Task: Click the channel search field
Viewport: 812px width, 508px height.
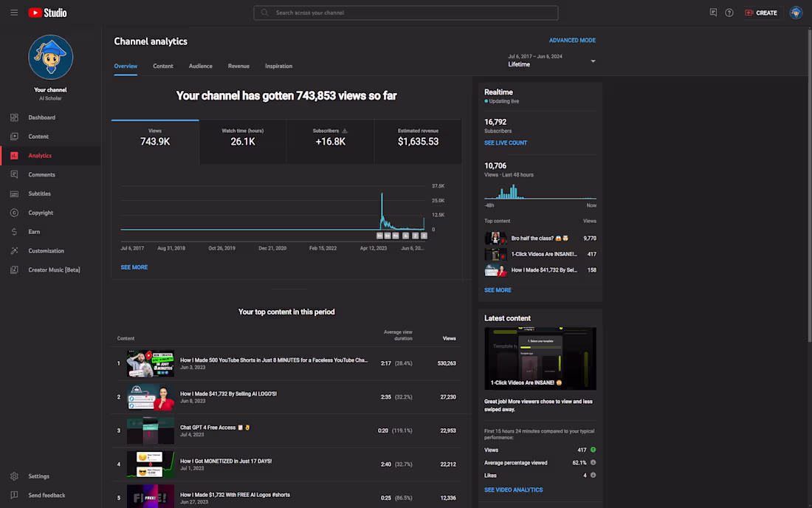Action: coord(405,13)
